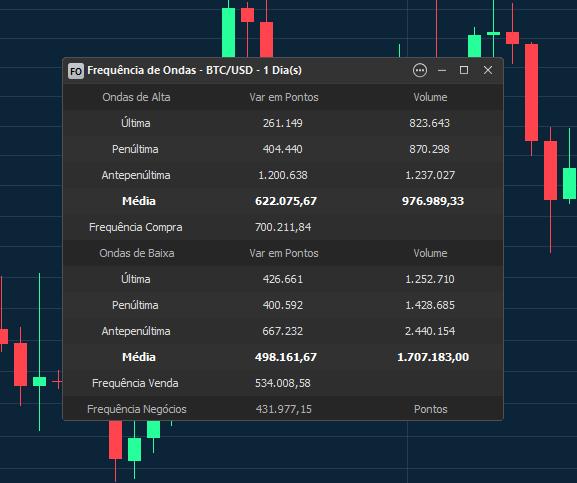This screenshot has height=483, width=577.
Task: Maximize the Frequência de Ondas window
Action: 464,70
